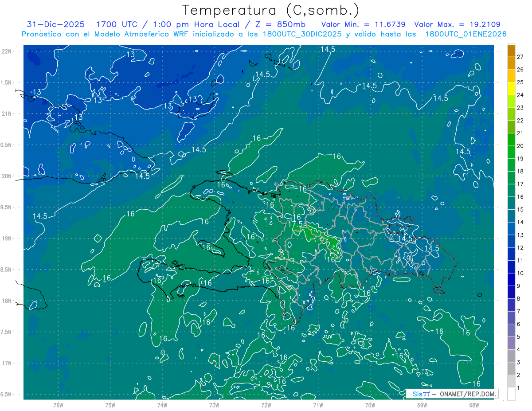Click the "20N" latitude axis label
The width and height of the screenshot is (532, 411).
pos(8,176)
